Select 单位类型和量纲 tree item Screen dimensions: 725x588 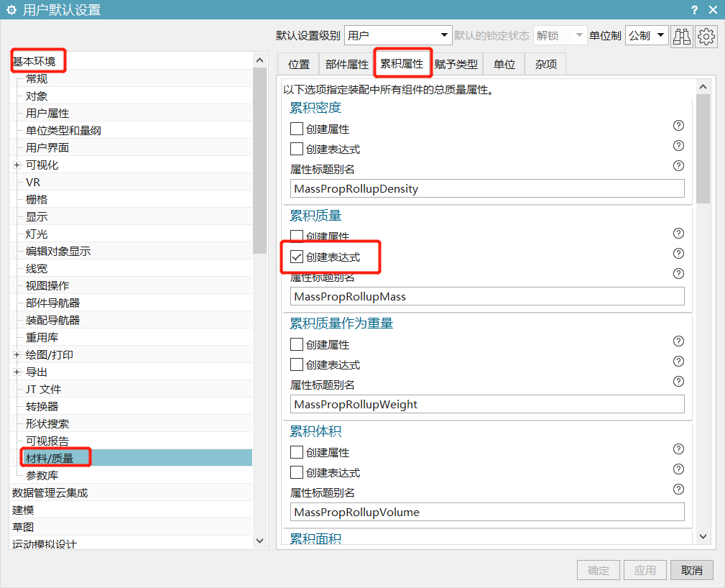point(63,130)
